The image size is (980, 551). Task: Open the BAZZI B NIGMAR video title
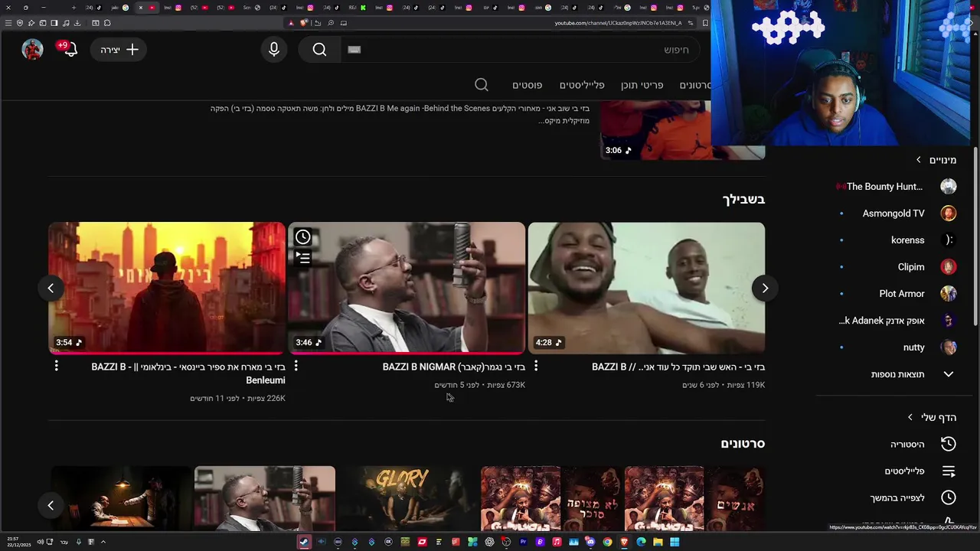[454, 367]
